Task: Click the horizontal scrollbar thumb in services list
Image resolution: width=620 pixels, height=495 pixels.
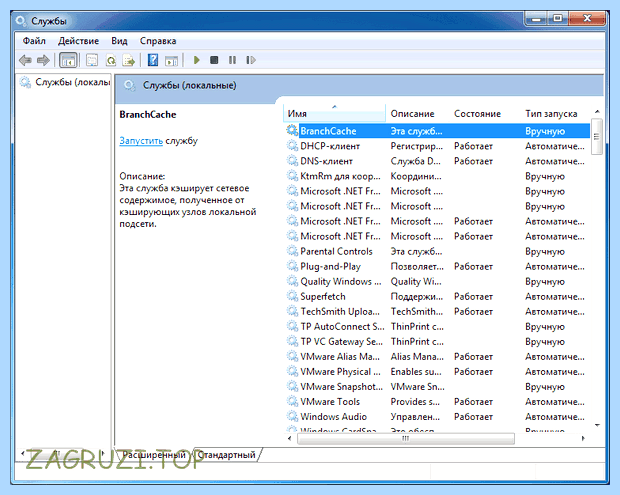Action: 406,438
